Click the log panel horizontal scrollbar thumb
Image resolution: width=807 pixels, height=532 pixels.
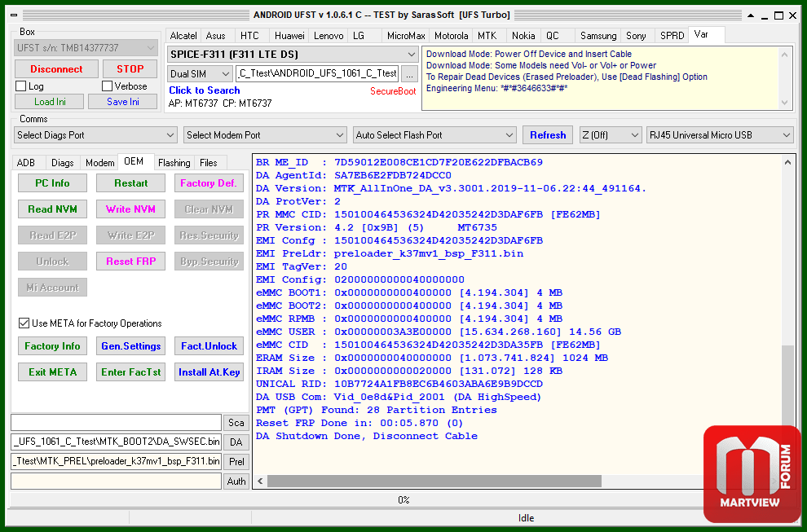click(434, 481)
